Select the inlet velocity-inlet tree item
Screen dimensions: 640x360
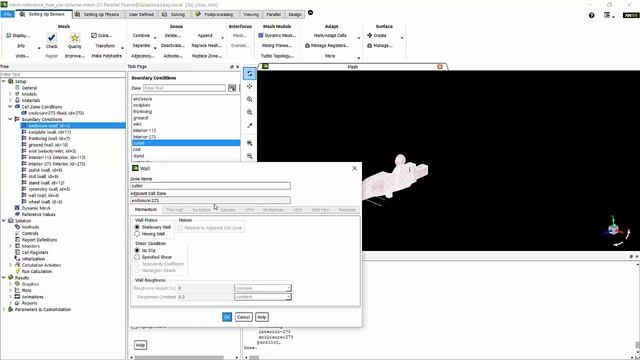tap(52, 151)
